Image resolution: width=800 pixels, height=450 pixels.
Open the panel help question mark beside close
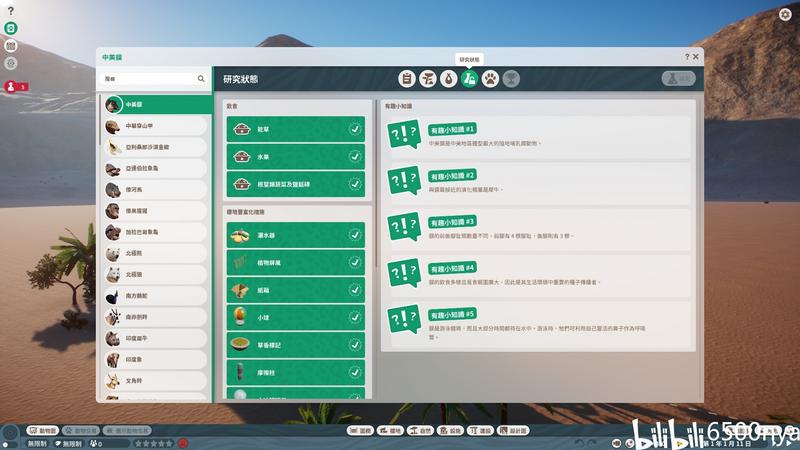pos(687,57)
